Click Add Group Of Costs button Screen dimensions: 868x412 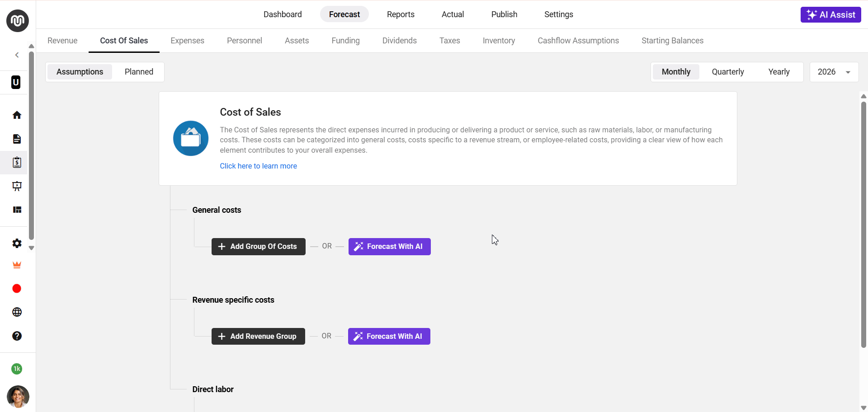pos(258,247)
